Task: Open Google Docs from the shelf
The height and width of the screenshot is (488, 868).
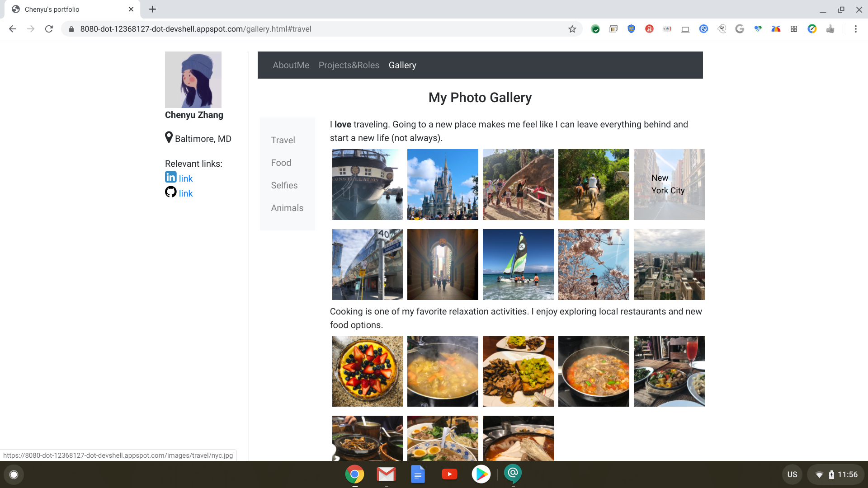Action: (418, 474)
